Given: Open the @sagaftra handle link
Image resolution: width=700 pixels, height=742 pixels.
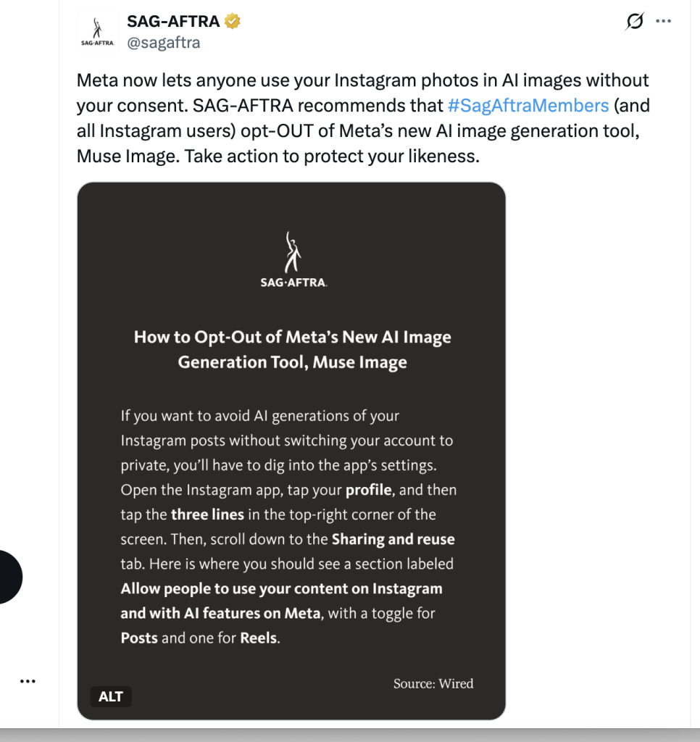Looking at the screenshot, I should point(163,43).
